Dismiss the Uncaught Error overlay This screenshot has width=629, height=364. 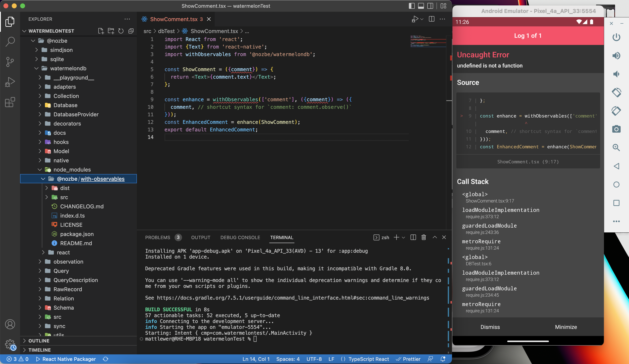tap(490, 327)
